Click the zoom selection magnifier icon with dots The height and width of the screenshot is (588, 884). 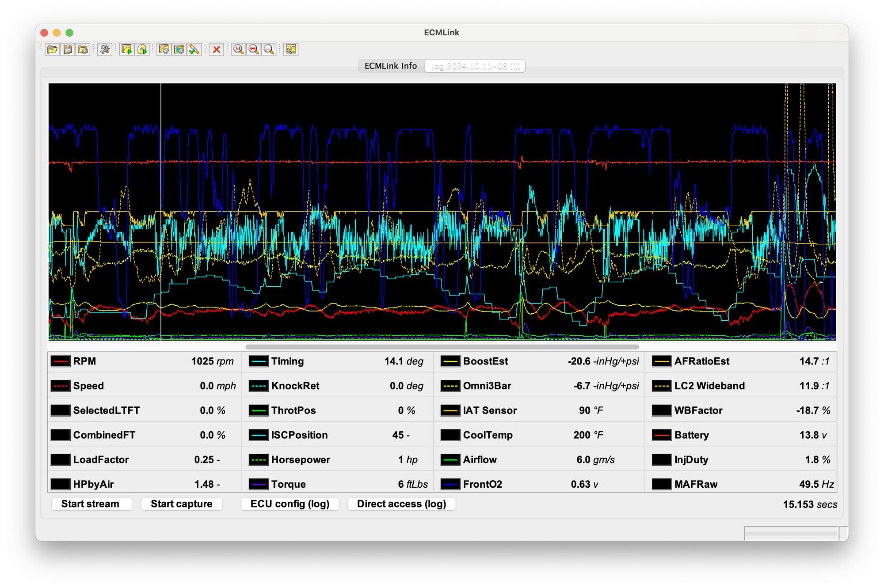point(268,49)
